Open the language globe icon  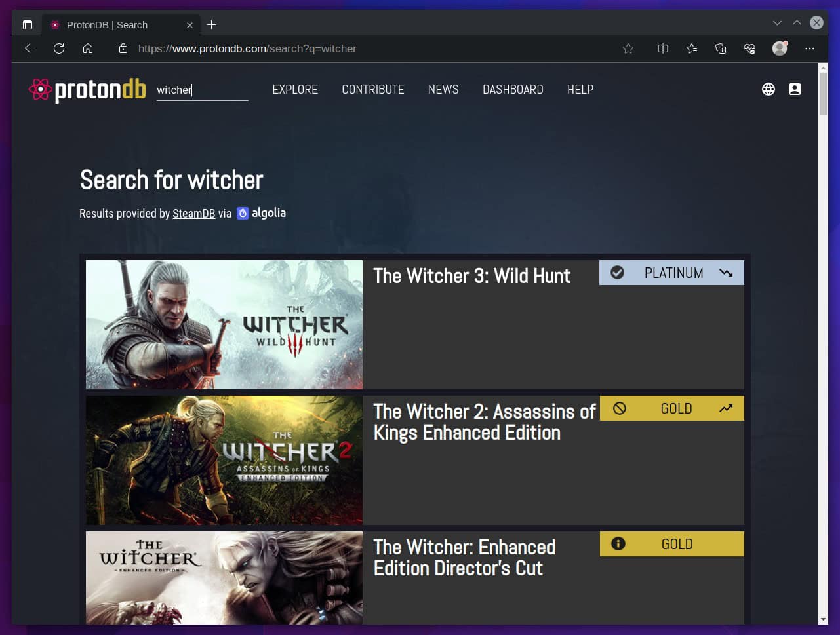769,89
